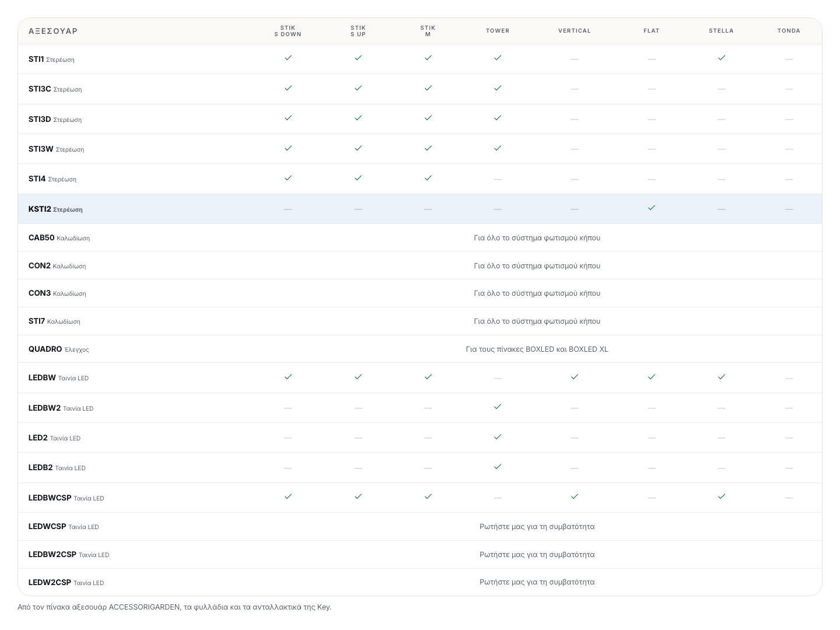Select the KSTI2 checkmark in the FLAT column
Viewport: 840px width, 630px height.
click(652, 208)
